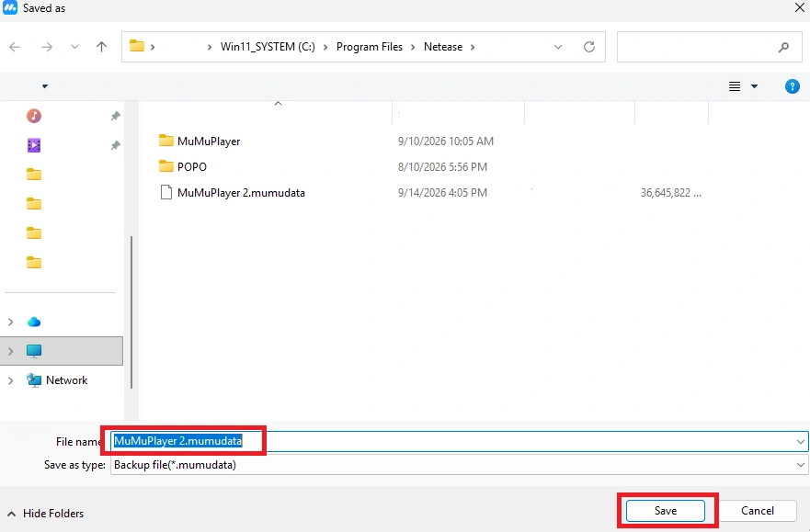This screenshot has width=810, height=532.
Task: Click the magnifier search icon
Action: (x=783, y=47)
